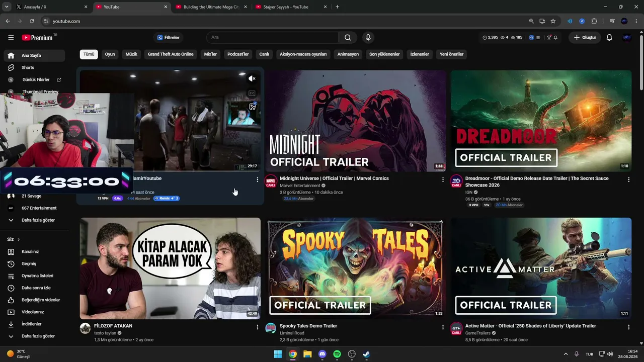Open a new browser tab
Viewport: 644px width, 362px height.
(x=337, y=7)
